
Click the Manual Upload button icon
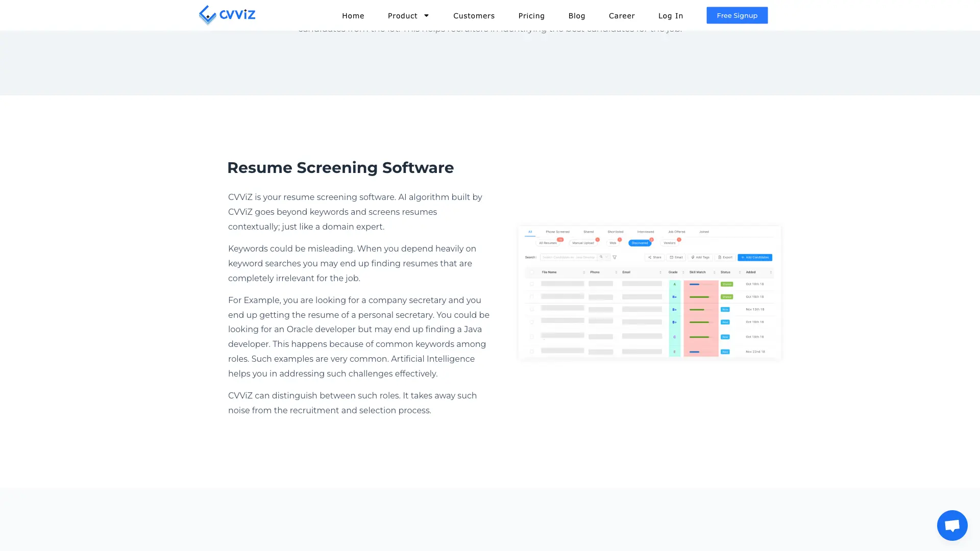[583, 243]
